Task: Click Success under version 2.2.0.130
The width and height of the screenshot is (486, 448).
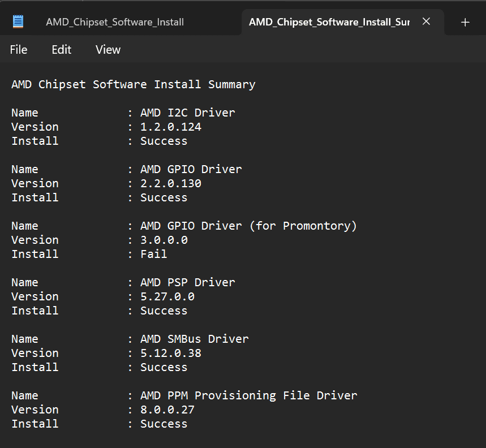Action: coord(164,197)
